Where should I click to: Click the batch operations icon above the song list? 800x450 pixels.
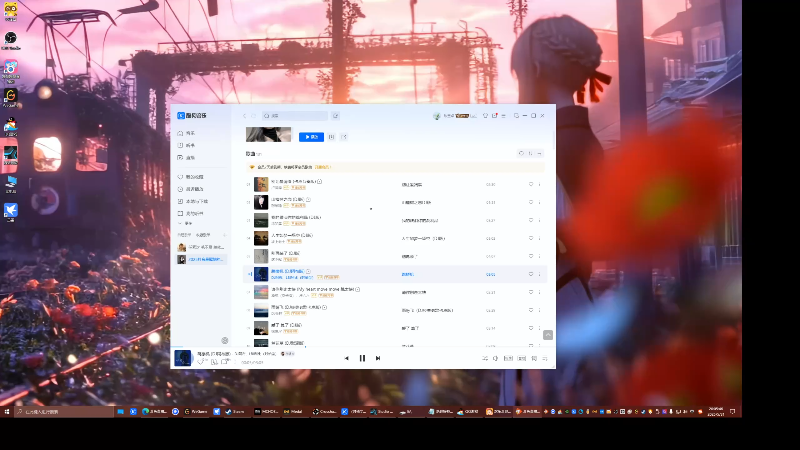pos(539,153)
